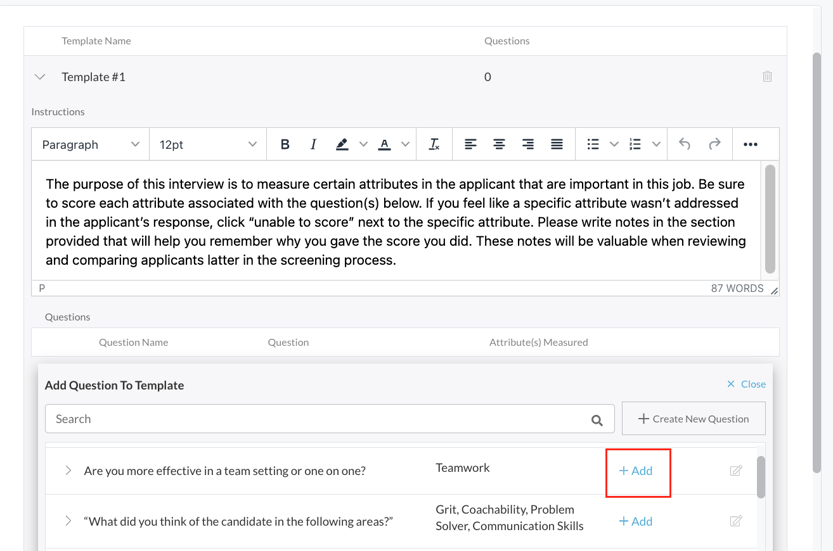Expand the team setting question row
Image resolution: width=833 pixels, height=551 pixels.
68,471
